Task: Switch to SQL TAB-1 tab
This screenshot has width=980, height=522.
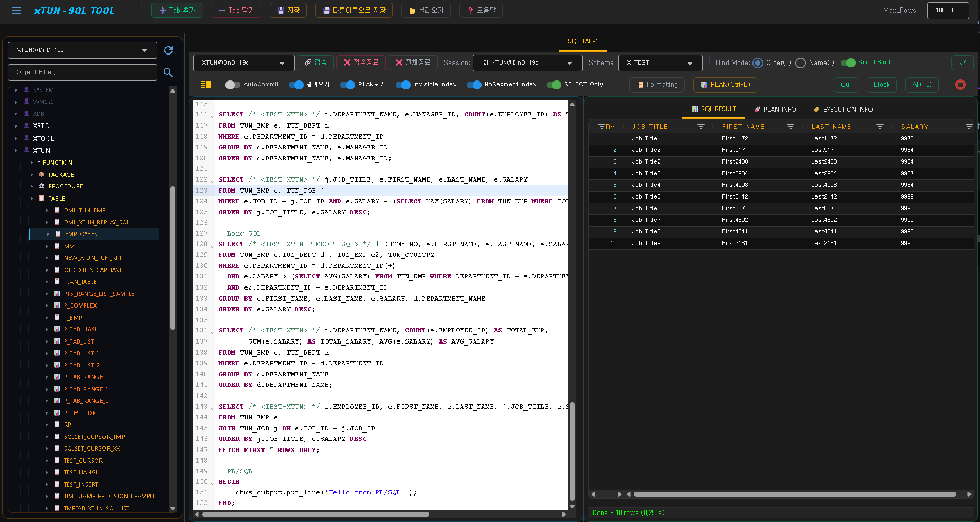Action: (583, 41)
